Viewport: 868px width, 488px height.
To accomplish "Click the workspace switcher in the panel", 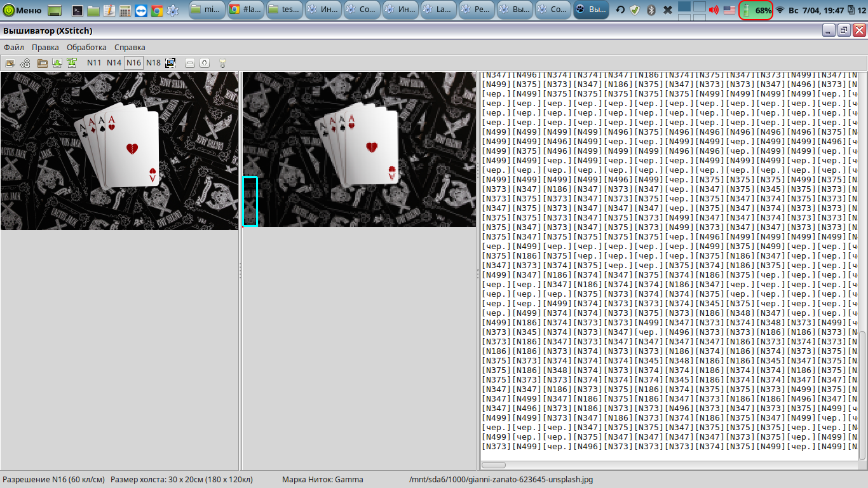I will click(x=691, y=10).
